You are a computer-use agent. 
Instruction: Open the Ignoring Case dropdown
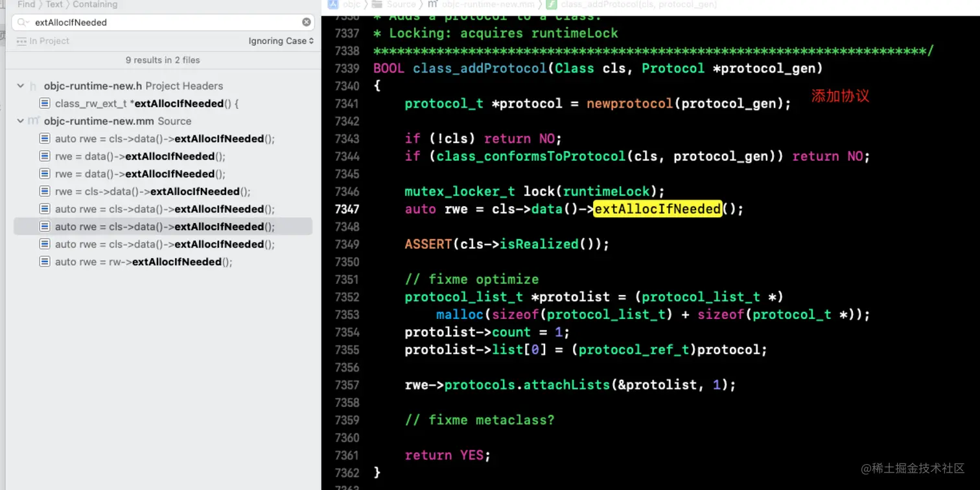coord(281,41)
